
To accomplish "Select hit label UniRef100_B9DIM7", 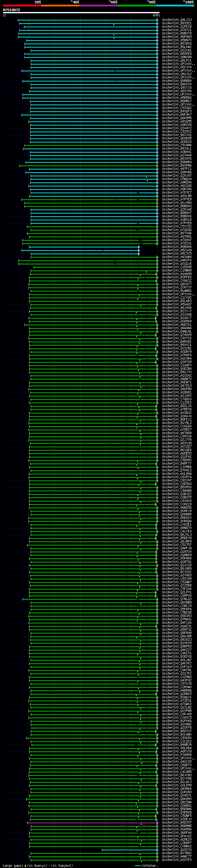I will click(x=177, y=822).
